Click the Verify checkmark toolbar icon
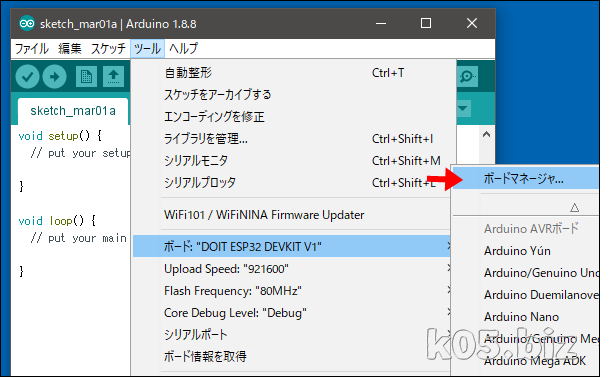This screenshot has height=377, width=600. [x=27, y=77]
